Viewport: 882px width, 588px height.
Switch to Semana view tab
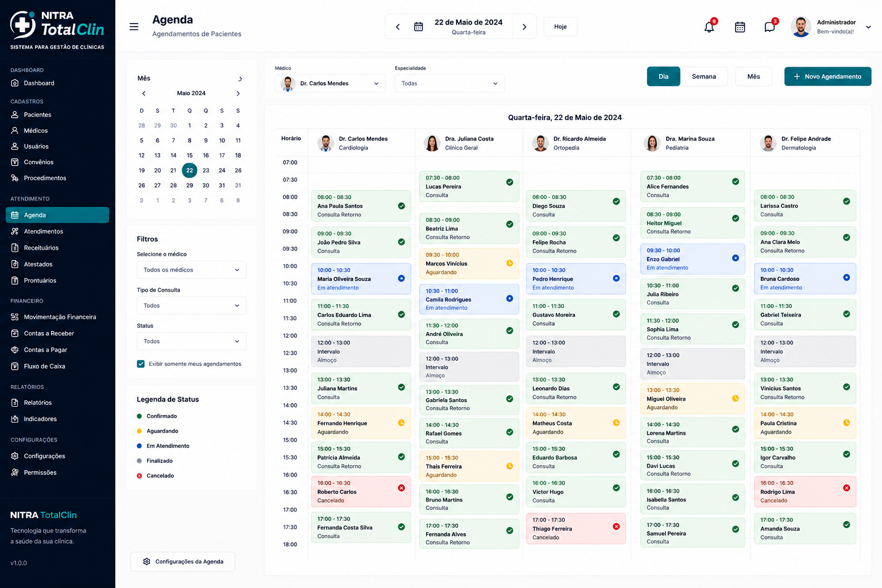(704, 76)
